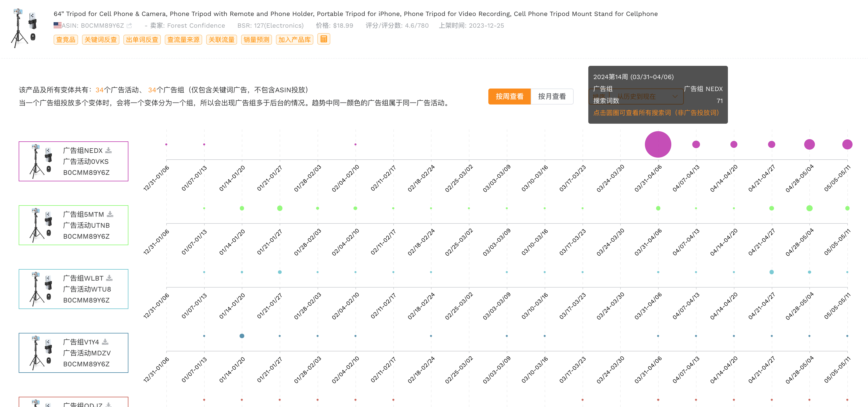Add product via 加入产品库 button
The height and width of the screenshot is (407, 868).
pos(294,40)
